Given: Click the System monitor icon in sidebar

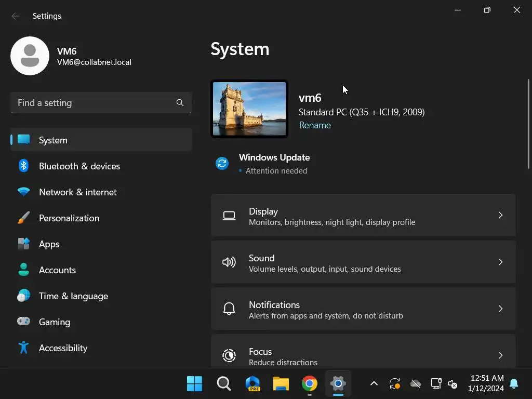Looking at the screenshot, I should tap(23, 140).
